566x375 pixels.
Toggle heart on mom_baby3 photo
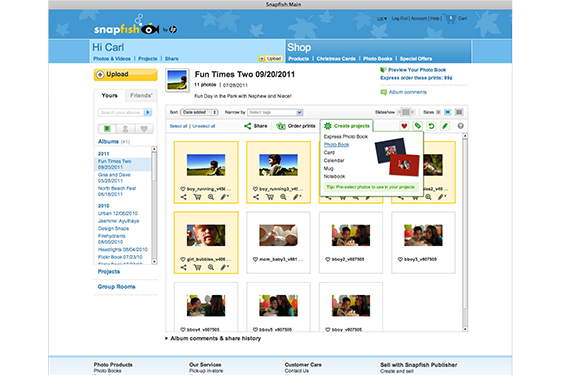click(x=255, y=259)
